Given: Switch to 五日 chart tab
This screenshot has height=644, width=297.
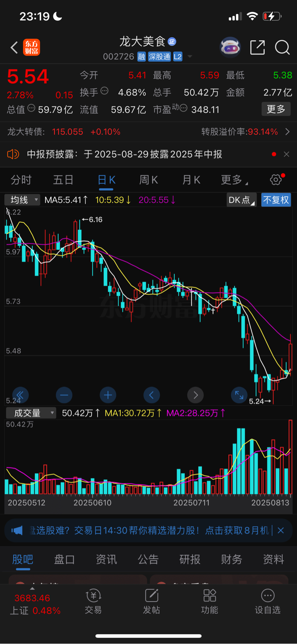Looking at the screenshot, I should (x=63, y=180).
